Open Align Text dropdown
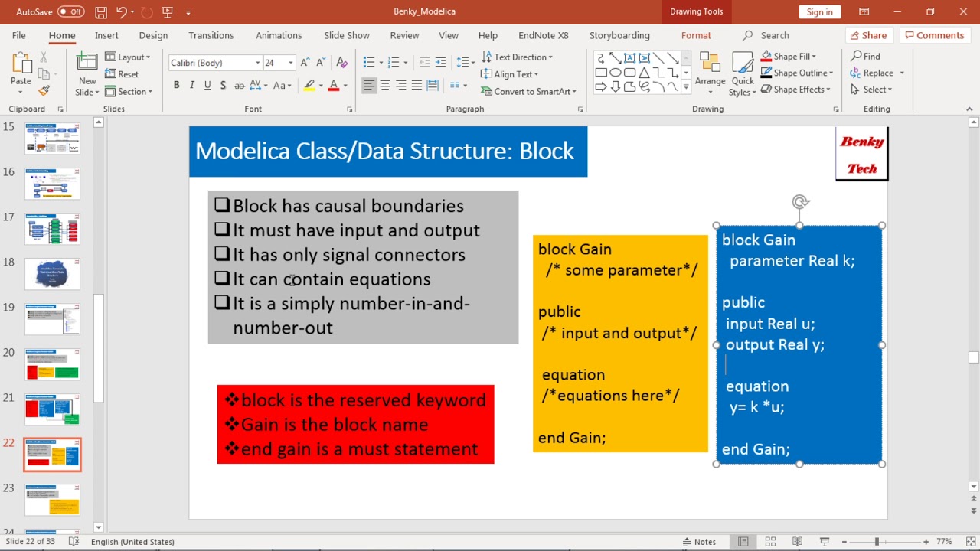Screen dimensions: 980x551 point(509,74)
